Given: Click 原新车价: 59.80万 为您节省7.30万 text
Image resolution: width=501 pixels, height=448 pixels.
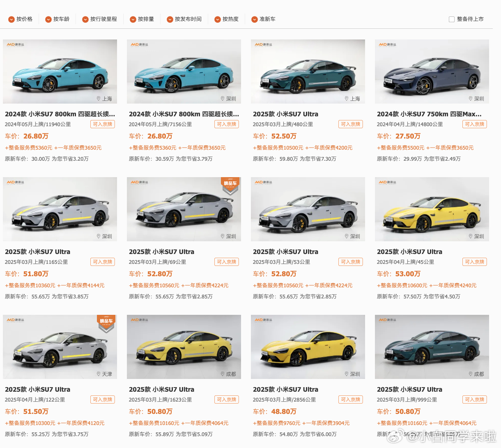Looking at the screenshot, I should point(294,159).
